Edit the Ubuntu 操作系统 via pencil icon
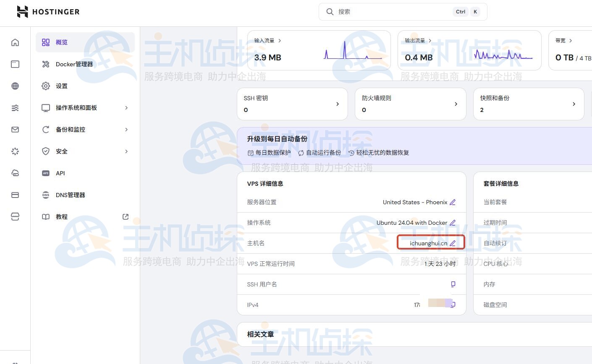The image size is (592, 364). coord(452,223)
